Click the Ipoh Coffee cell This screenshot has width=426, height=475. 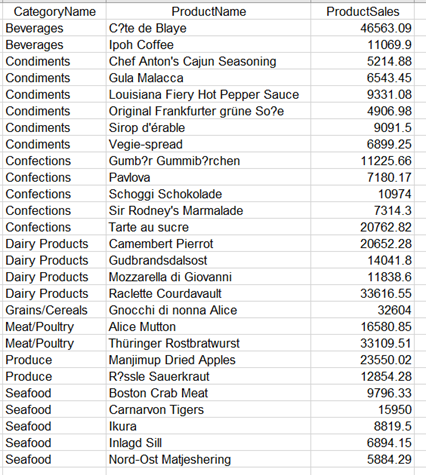(x=208, y=45)
